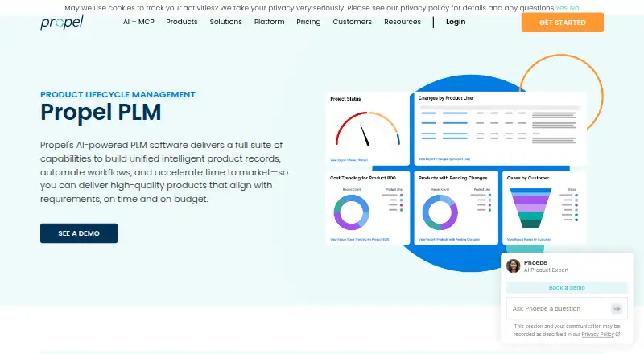Open the Customers menu
The height and width of the screenshot is (354, 644).
pos(352,22)
